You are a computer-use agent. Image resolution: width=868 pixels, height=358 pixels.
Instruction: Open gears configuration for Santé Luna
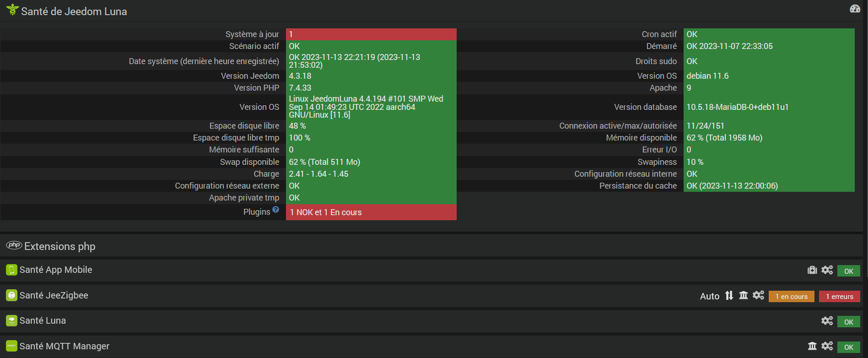[827, 321]
